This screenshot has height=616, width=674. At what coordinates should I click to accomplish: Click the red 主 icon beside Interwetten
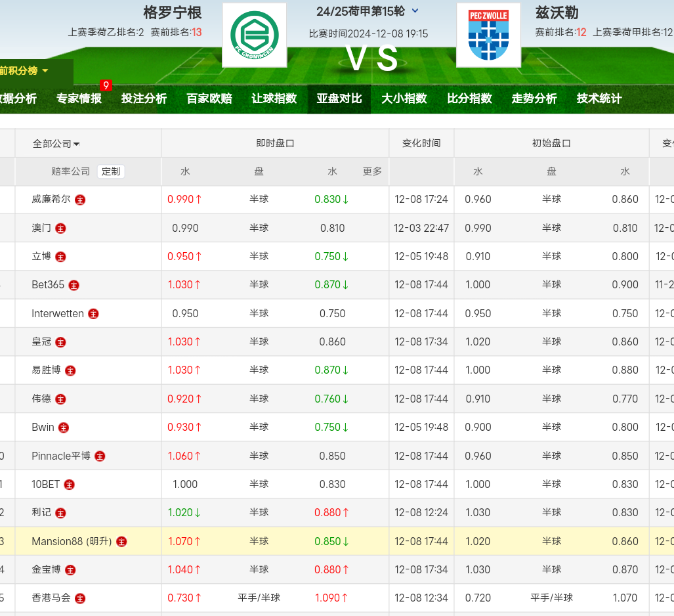(x=93, y=314)
